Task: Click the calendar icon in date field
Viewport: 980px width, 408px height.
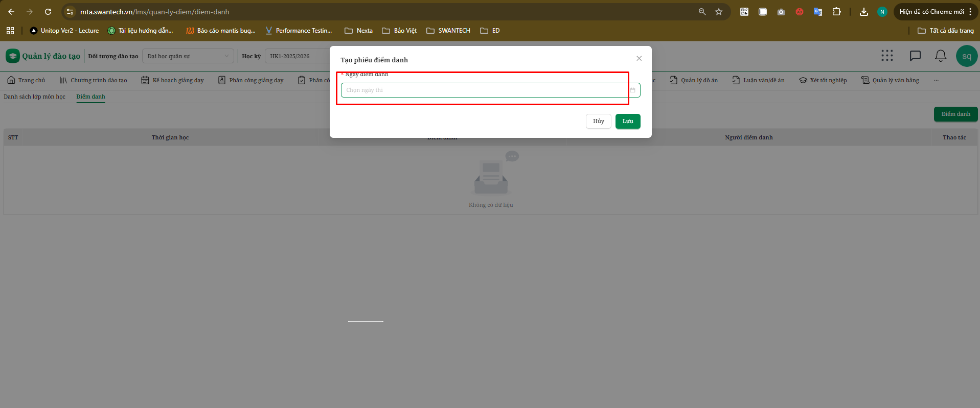Action: pos(632,90)
